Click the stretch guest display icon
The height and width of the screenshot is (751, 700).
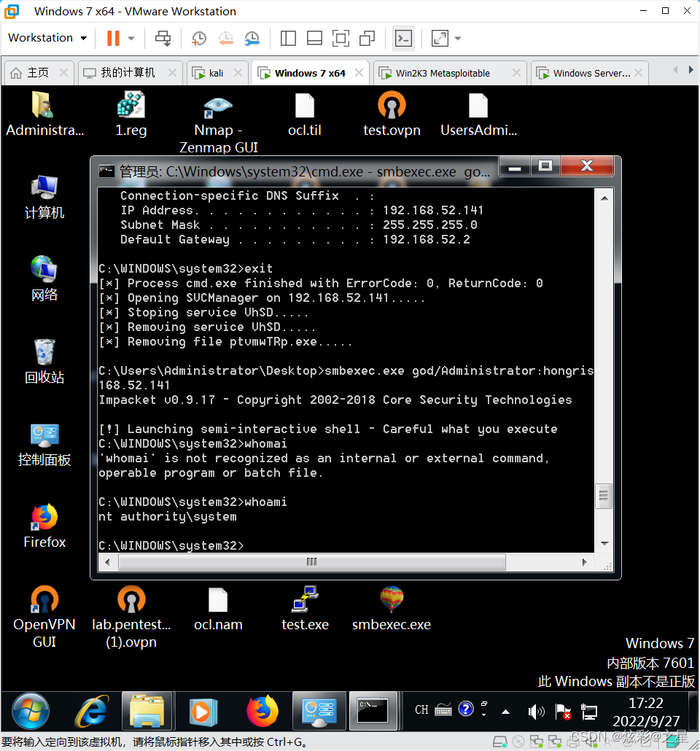(440, 39)
